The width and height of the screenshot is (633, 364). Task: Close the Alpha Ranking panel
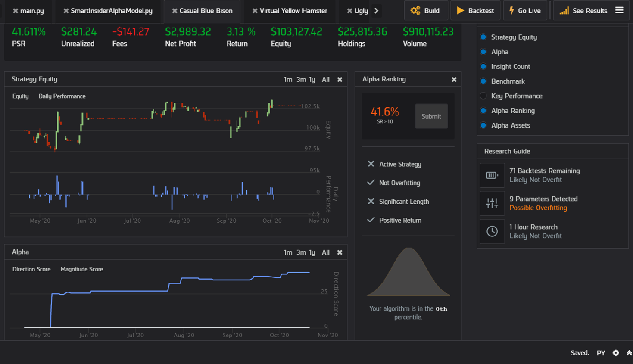point(454,79)
